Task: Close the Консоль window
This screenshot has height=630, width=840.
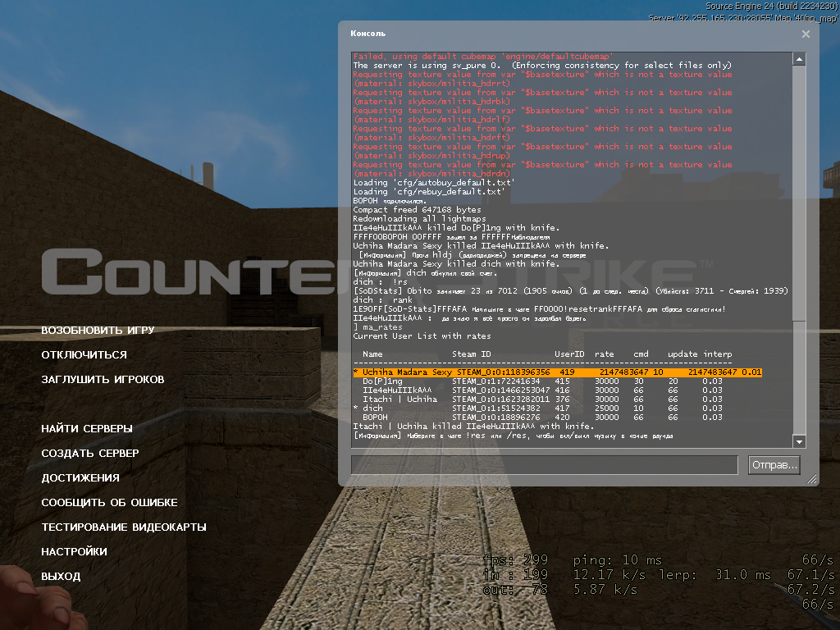Action: coord(806,34)
